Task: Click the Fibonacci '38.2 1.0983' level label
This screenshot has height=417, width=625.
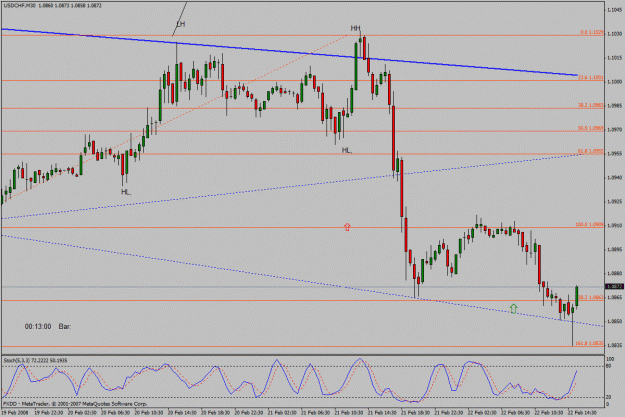Action: (x=591, y=105)
